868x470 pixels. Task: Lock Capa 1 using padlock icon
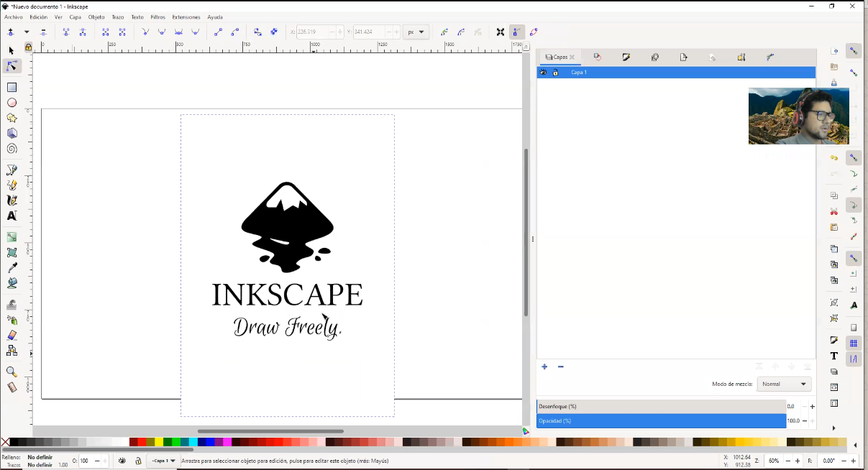tap(555, 73)
